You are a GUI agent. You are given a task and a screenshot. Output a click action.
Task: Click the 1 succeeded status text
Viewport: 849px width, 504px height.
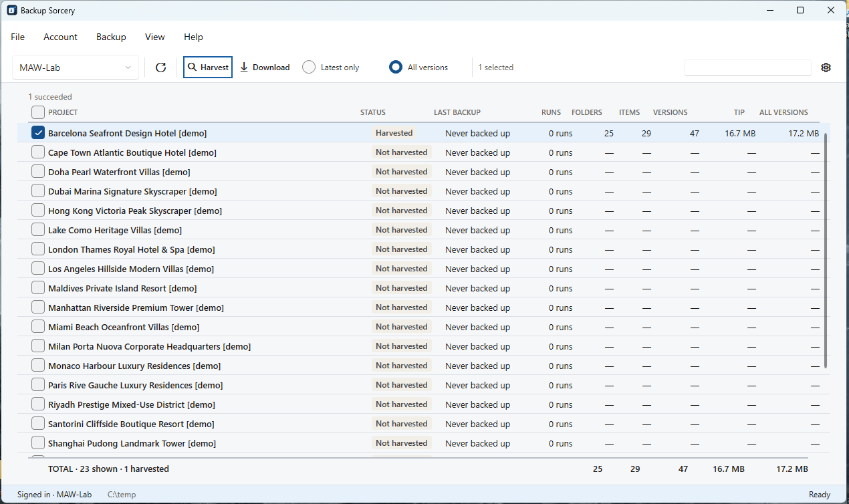point(50,97)
